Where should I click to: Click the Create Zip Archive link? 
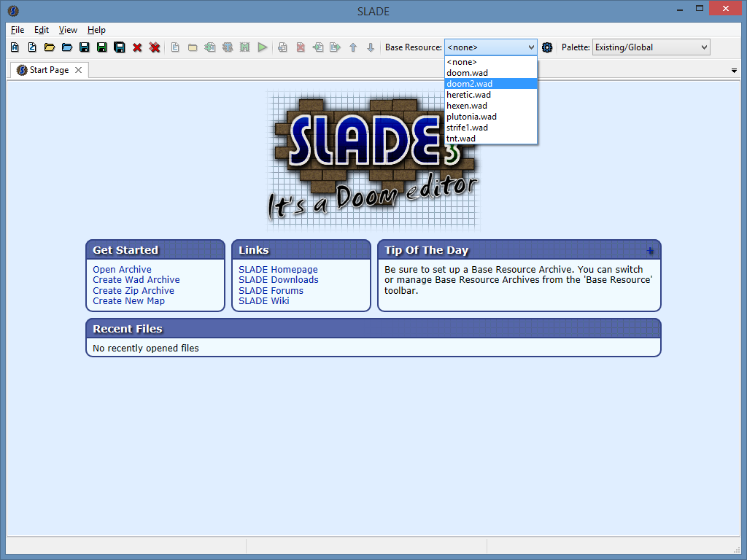point(133,290)
